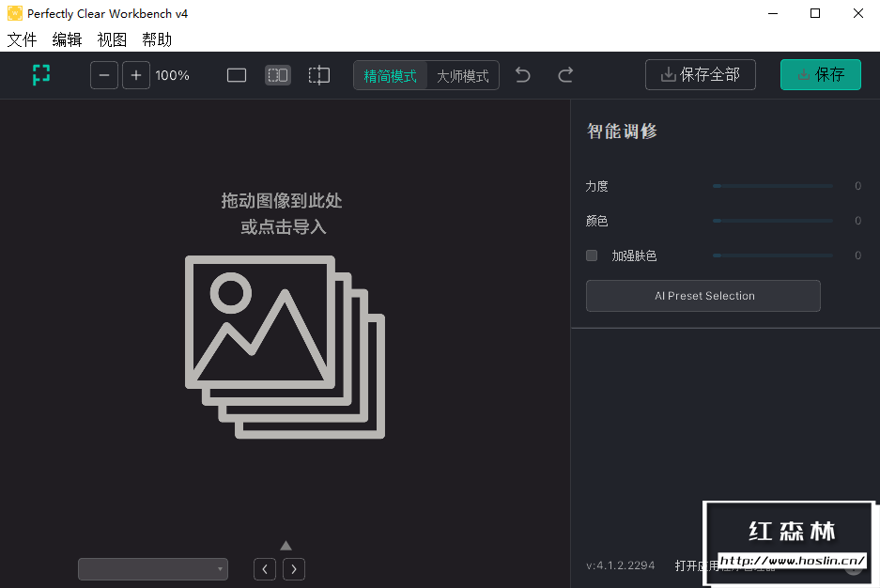Click the 智能调修 panel heading
Screen dimensions: 880x588
click(x=622, y=132)
